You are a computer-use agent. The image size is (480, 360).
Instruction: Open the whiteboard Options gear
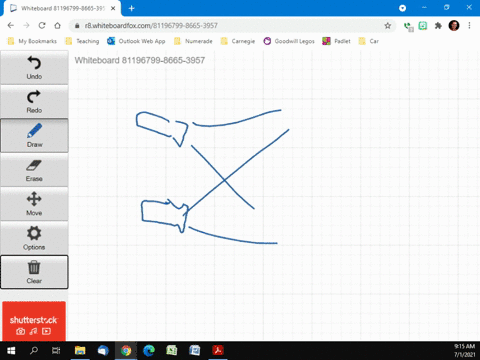34,238
